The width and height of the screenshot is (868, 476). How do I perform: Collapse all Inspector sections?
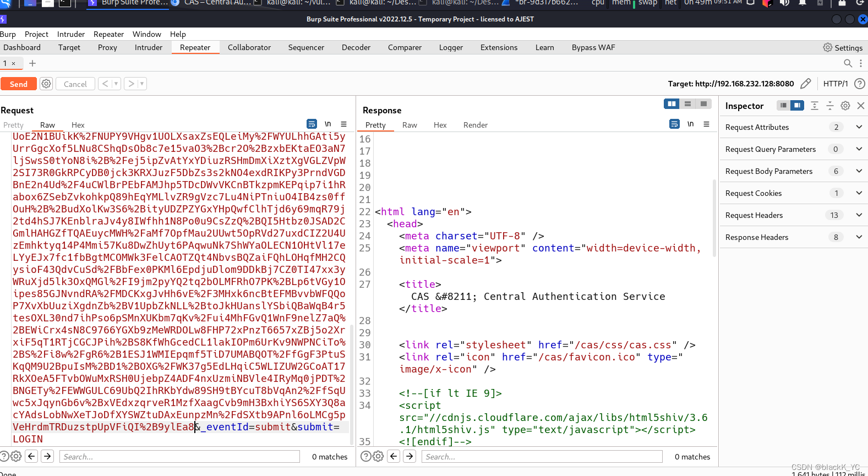[x=830, y=106]
